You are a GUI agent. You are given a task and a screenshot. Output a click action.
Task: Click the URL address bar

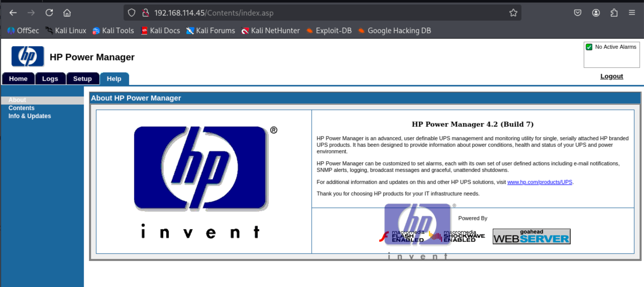tap(322, 13)
